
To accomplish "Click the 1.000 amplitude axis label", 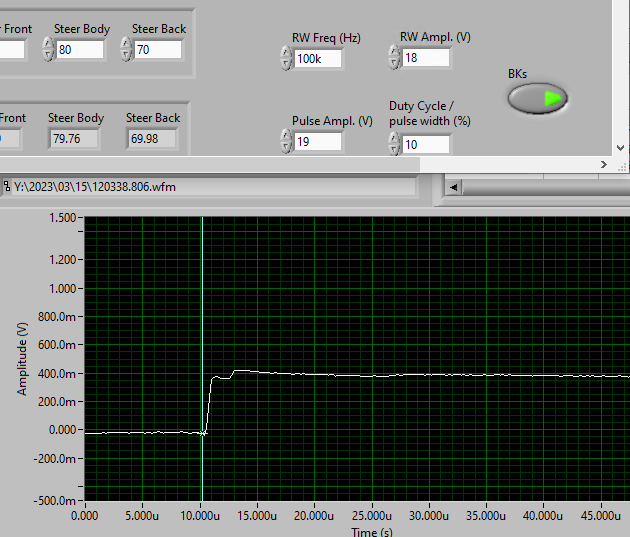I will tap(63, 289).
